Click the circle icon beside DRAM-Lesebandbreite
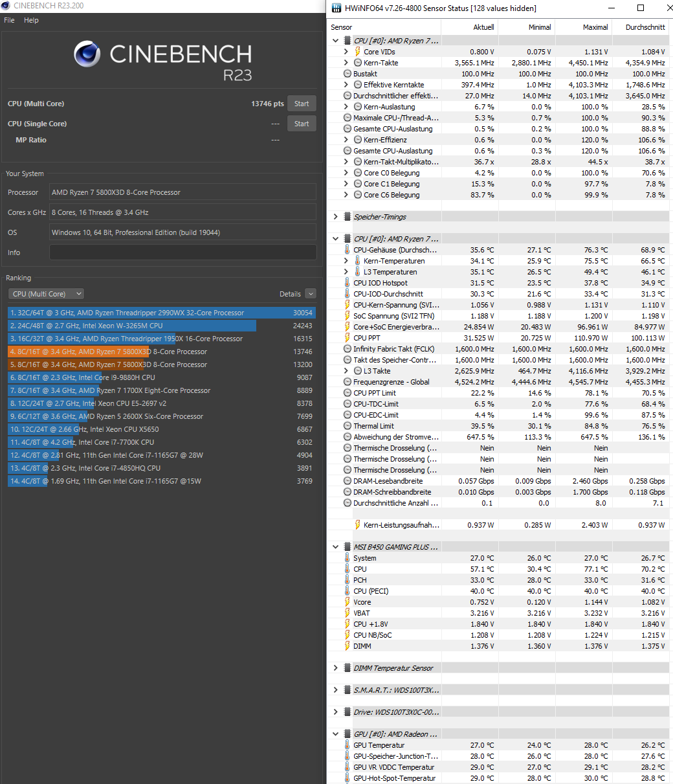 (x=348, y=481)
